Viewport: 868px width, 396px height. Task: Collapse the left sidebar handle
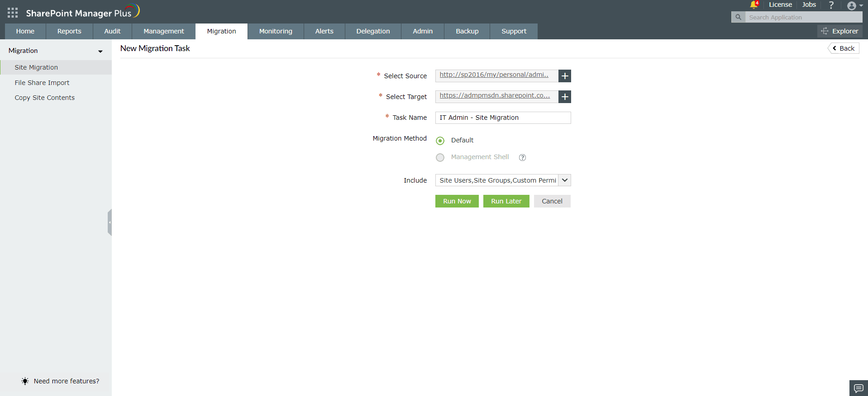(110, 222)
